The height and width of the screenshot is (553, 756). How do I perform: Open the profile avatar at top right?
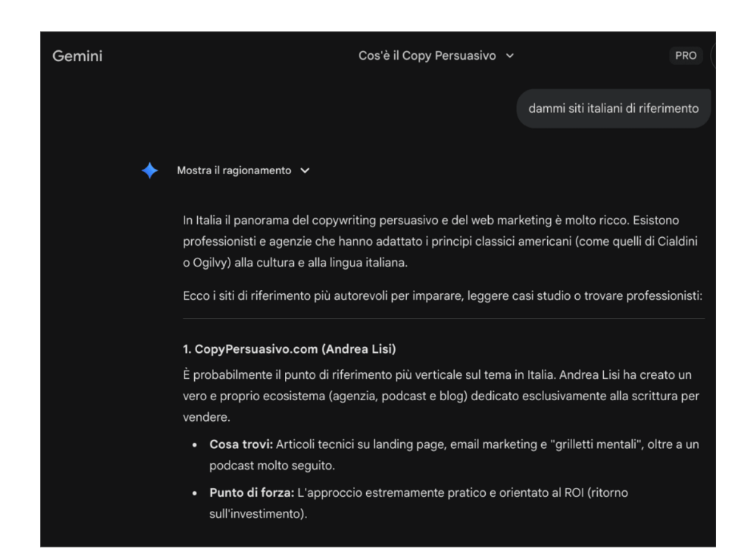coord(713,57)
